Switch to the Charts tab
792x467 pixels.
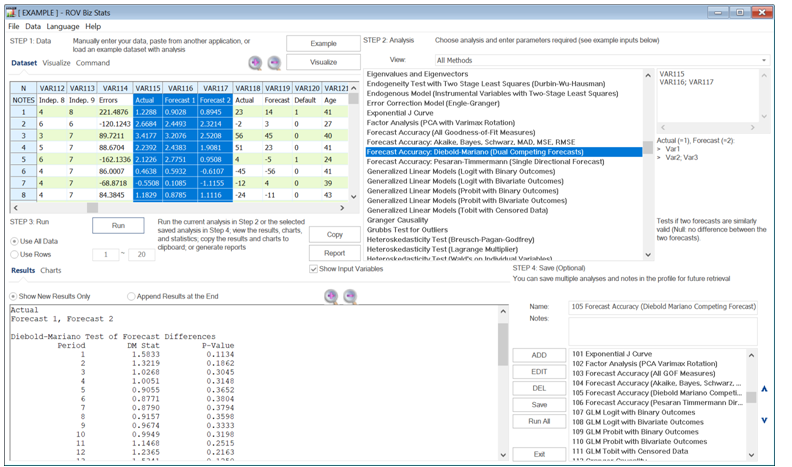[x=51, y=271]
